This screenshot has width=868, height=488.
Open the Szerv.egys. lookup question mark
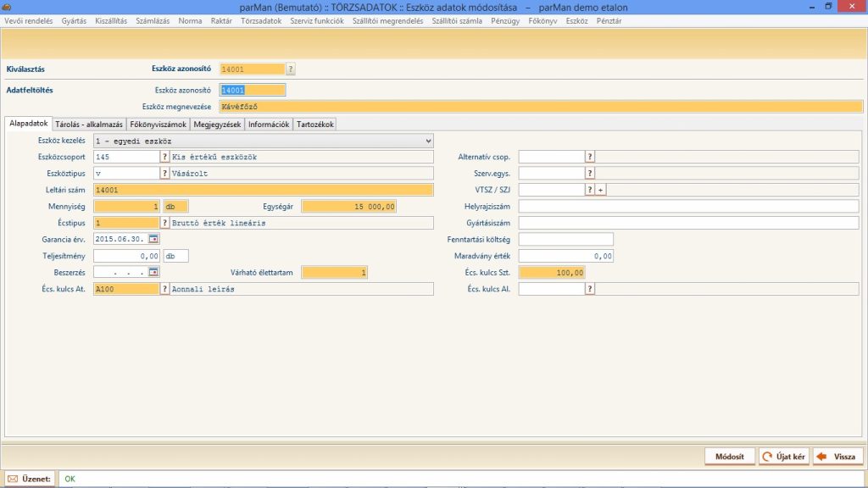590,173
